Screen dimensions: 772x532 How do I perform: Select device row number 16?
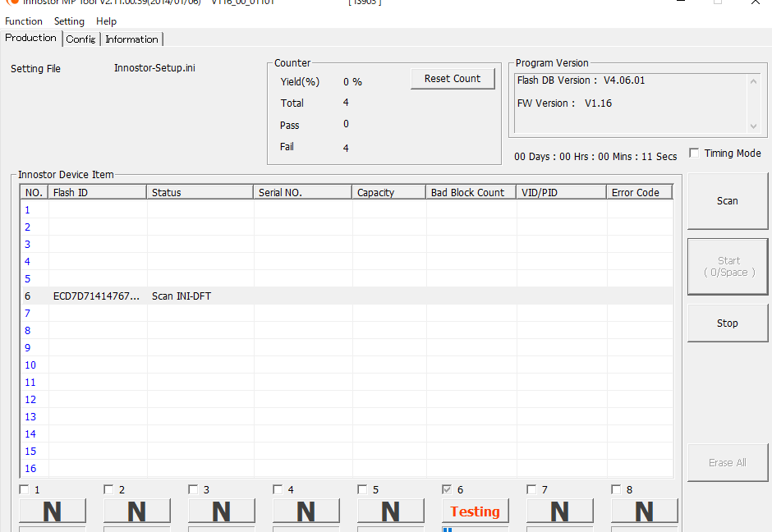[x=347, y=468]
